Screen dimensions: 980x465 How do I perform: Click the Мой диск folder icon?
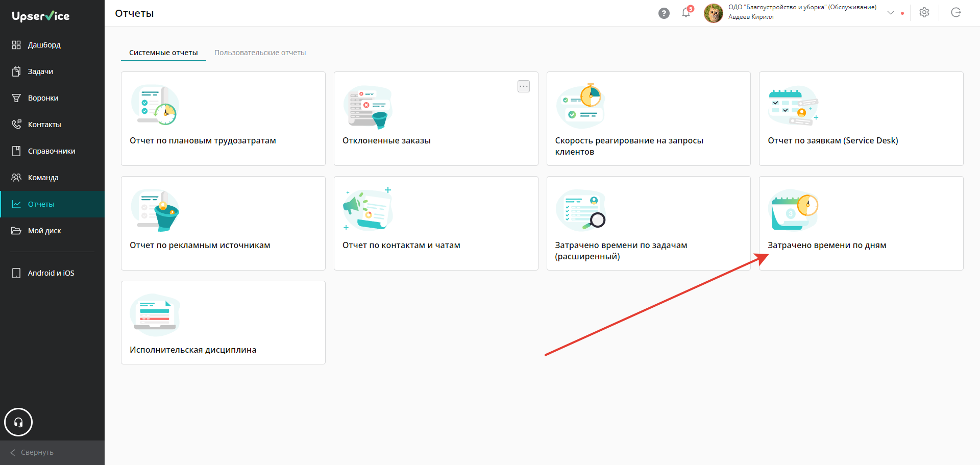pos(16,231)
